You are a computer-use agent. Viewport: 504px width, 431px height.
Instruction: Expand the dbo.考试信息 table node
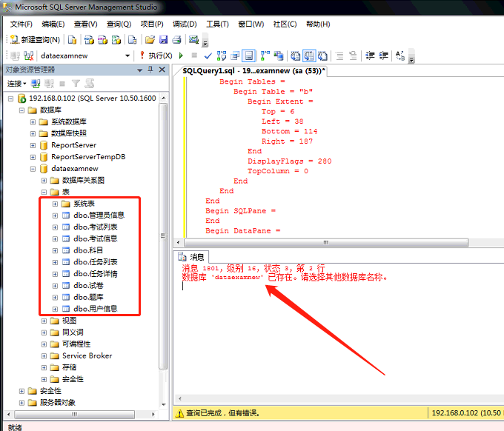[x=55, y=238]
